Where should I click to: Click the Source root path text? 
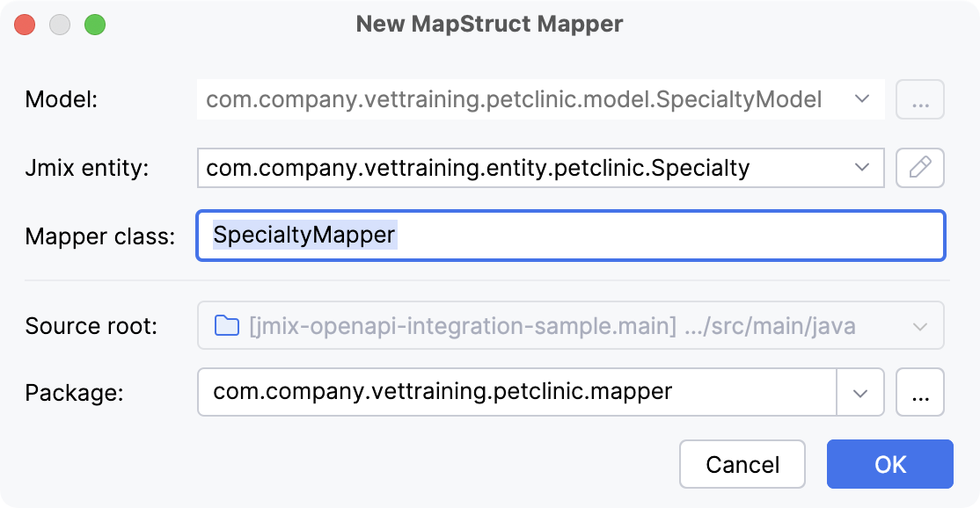[545, 325]
